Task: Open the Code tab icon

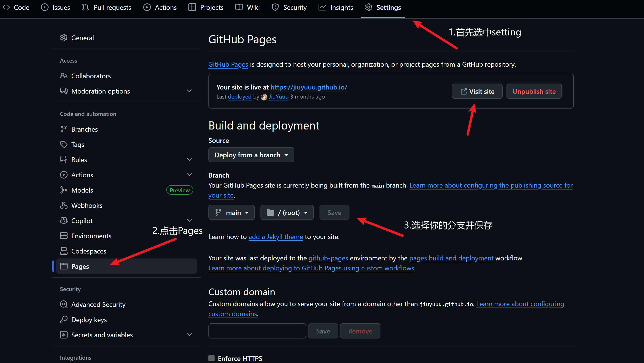Action: point(6,7)
